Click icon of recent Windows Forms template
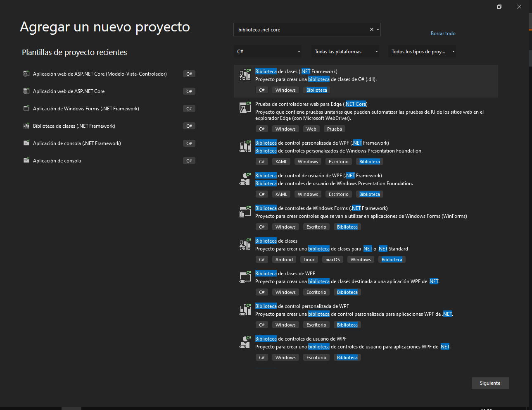The height and width of the screenshot is (410, 532). [26, 108]
